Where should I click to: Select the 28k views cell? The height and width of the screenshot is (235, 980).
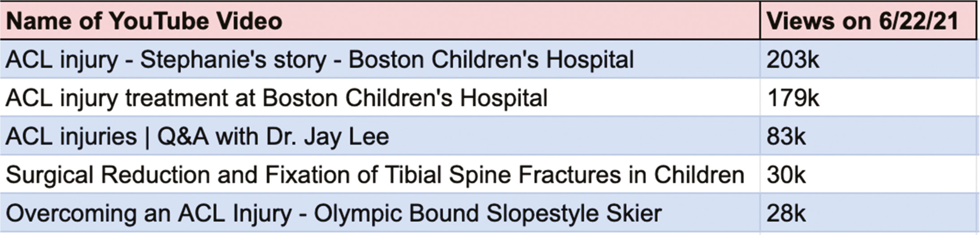click(869, 213)
